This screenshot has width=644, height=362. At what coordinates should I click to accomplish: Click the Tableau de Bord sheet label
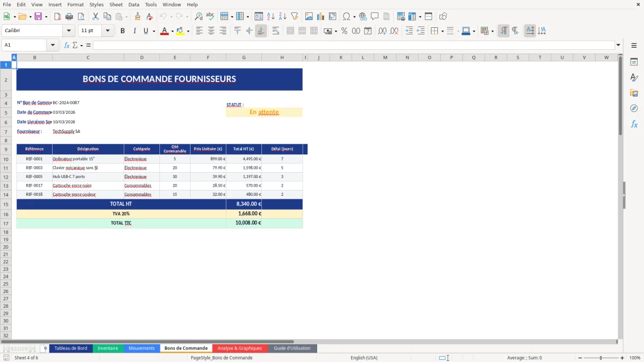click(x=71, y=348)
